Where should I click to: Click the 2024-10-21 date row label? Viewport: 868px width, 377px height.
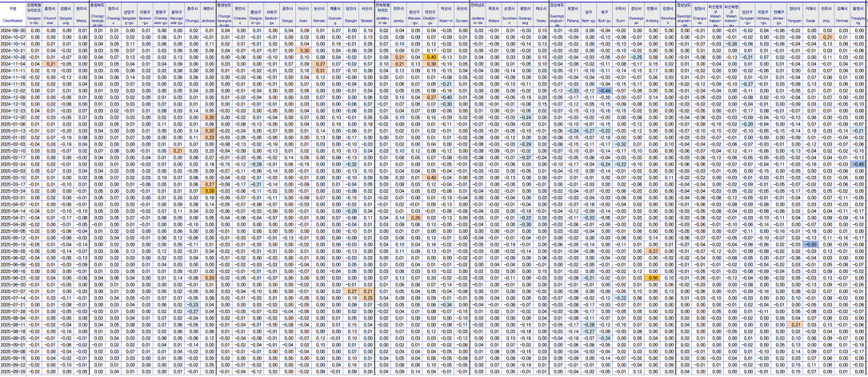point(13,50)
